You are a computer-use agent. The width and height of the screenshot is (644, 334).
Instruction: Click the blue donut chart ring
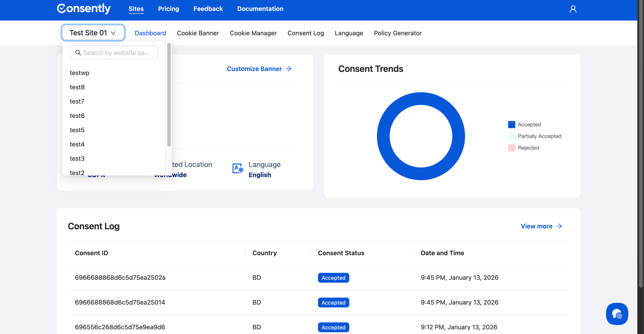pos(383,136)
